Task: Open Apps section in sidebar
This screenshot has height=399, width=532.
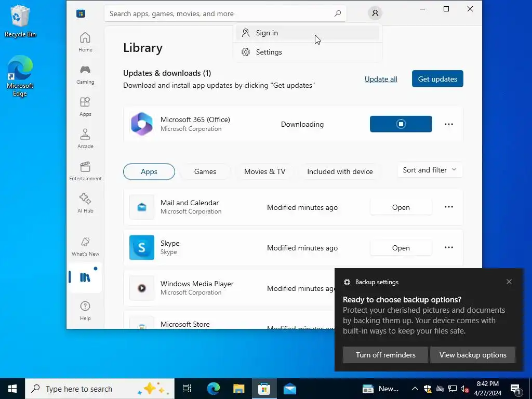Action: 85,107
